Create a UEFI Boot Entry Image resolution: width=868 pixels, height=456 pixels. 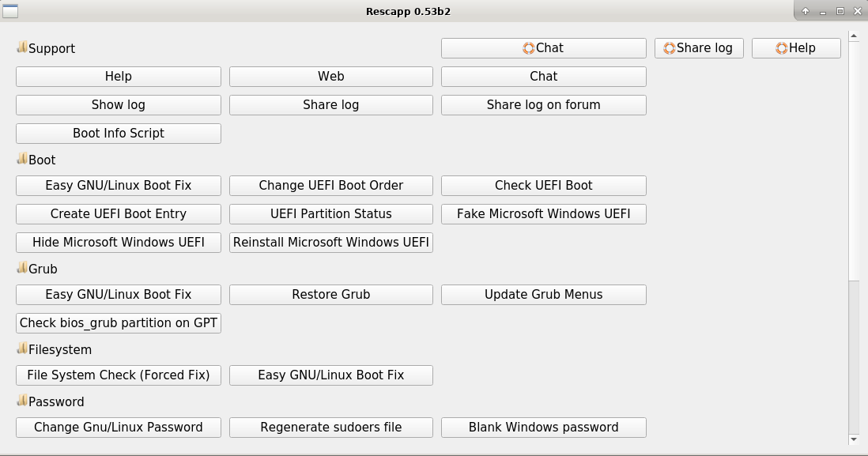coord(118,213)
